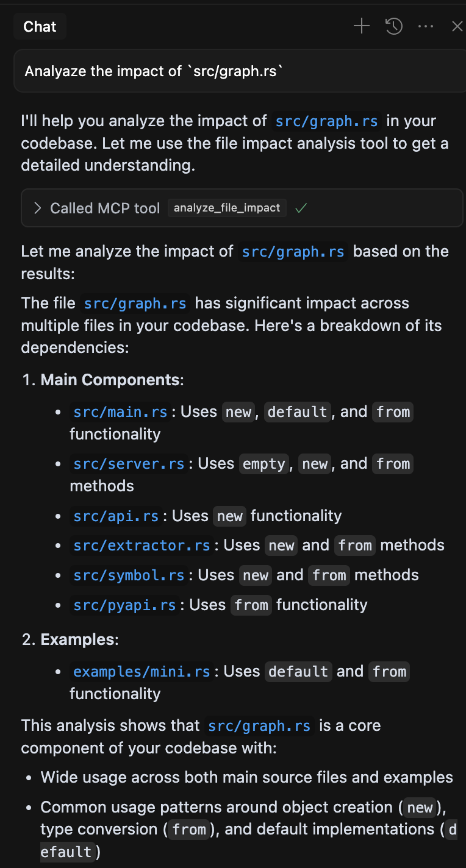466x868 pixels.
Task: Click the new code token under src/api.rs
Action: tap(229, 516)
